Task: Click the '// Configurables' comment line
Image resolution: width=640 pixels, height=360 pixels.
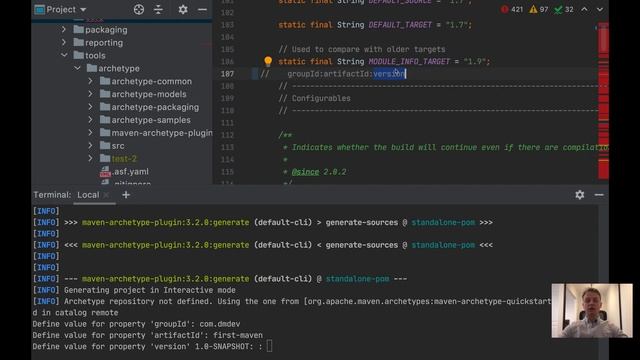Action: coord(314,98)
